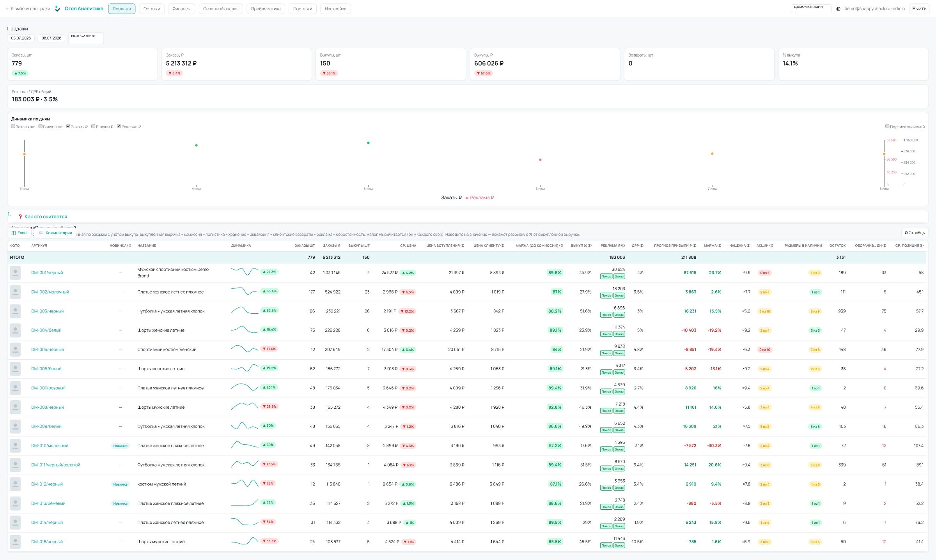Image resolution: width=936 pixels, height=560 pixels.
Task: Toggle the dark/light theme icon
Action: [838, 9]
